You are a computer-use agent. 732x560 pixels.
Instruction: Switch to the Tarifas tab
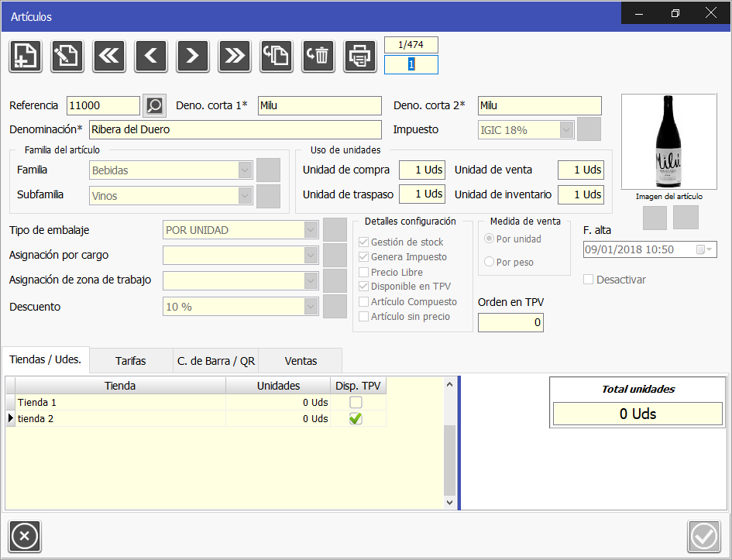(131, 361)
